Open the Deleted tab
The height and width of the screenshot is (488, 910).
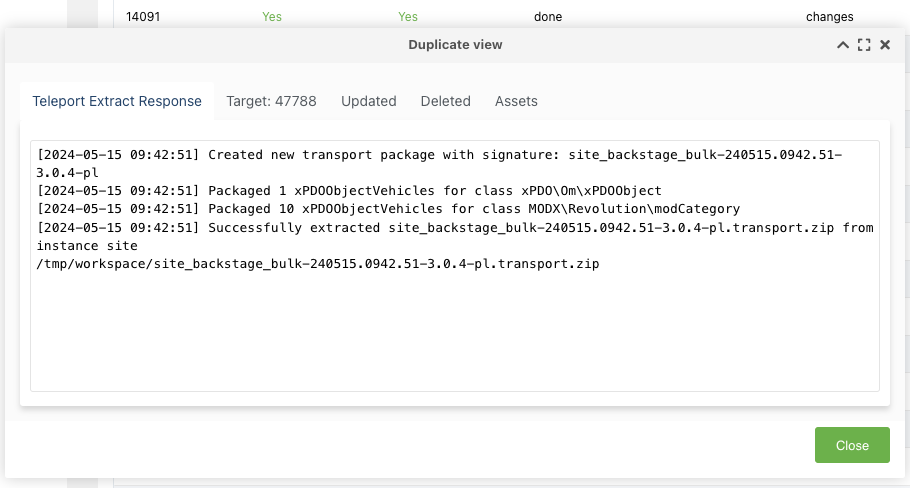coord(445,101)
